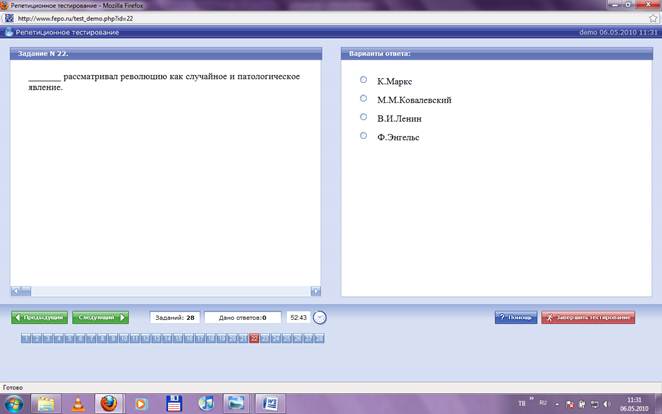Click the Готово status bar text

(13, 387)
